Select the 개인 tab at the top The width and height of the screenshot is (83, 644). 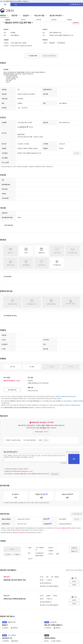click(5, 4)
